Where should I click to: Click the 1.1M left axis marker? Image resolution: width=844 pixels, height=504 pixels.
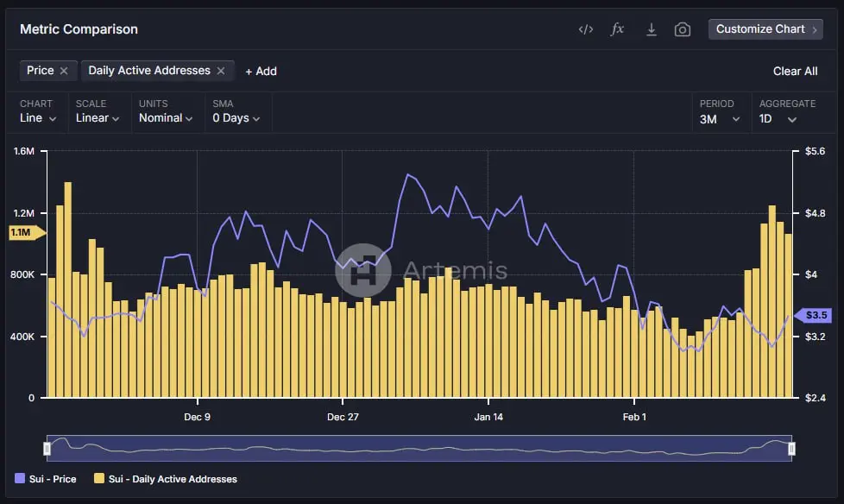pyautogui.click(x=27, y=233)
